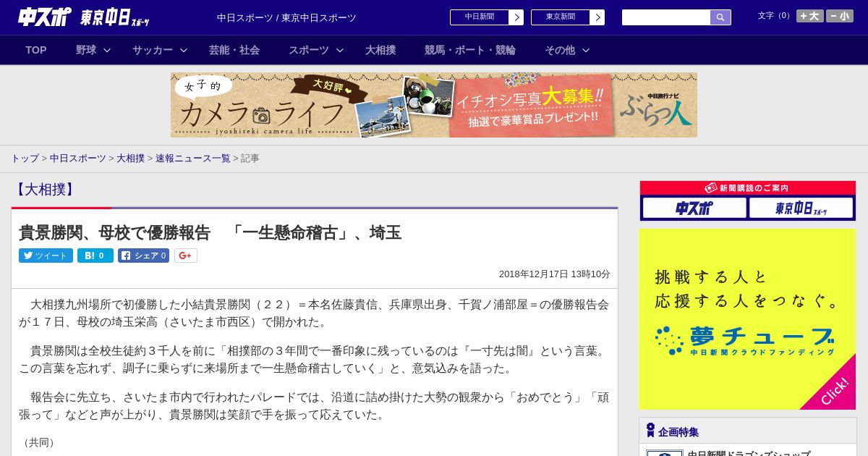Share article with Twitter ツイート button
The image size is (868, 456).
(46, 256)
